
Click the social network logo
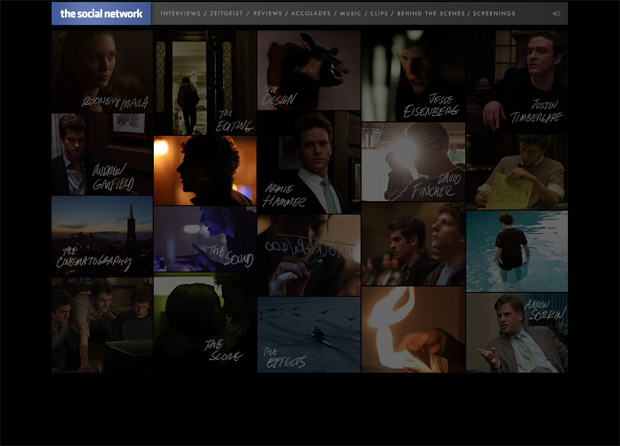[101, 13]
